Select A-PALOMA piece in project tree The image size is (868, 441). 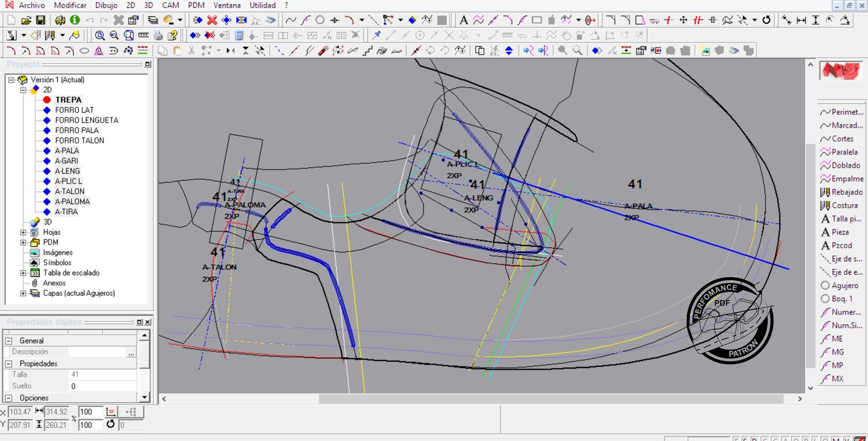tap(72, 201)
